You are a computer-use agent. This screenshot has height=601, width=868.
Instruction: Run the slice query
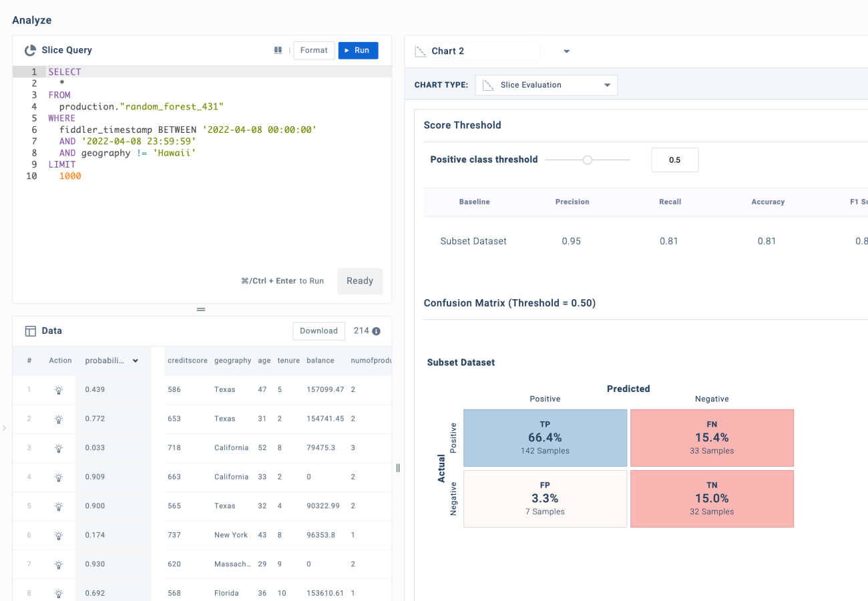tap(358, 50)
